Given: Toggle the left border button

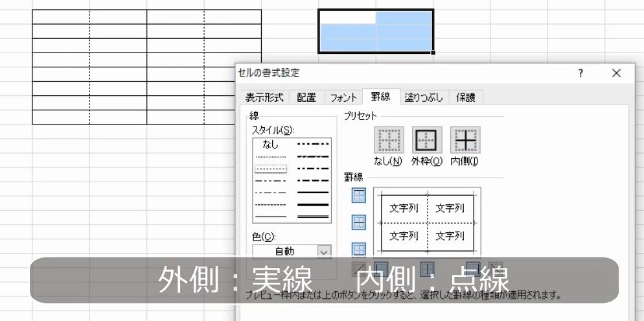Looking at the screenshot, I should [x=381, y=269].
